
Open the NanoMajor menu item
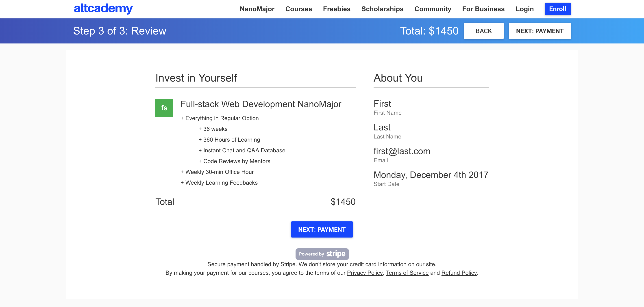[x=257, y=9]
